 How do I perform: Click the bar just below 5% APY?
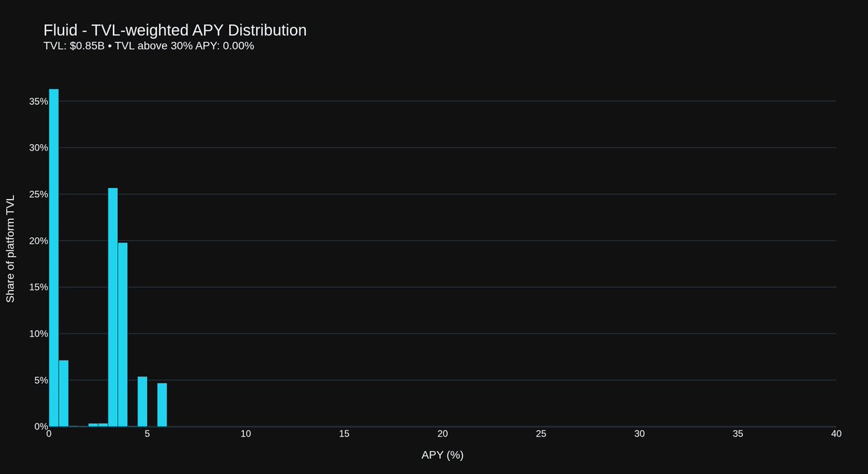point(142,402)
